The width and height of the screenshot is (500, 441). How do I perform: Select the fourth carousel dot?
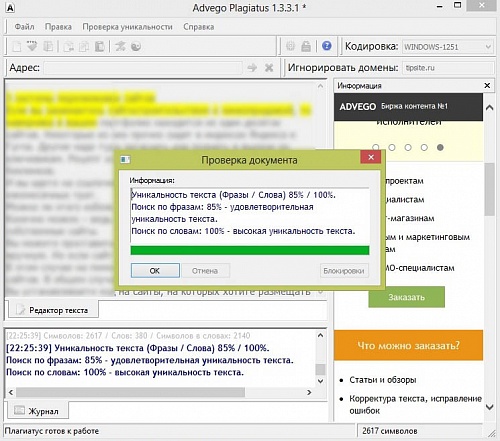pos(424,147)
